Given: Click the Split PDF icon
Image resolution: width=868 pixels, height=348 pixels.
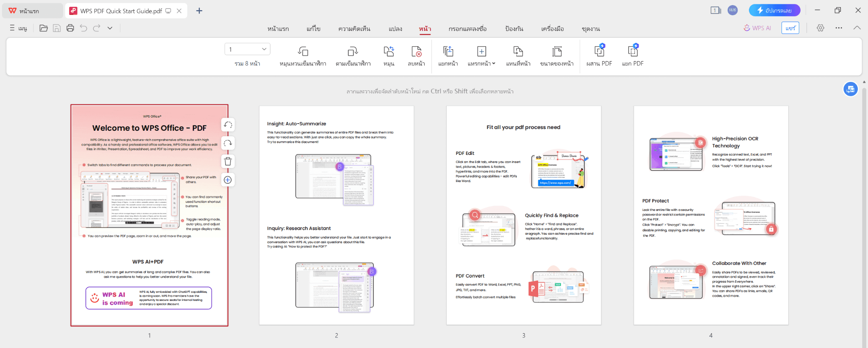Looking at the screenshot, I should click(632, 52).
